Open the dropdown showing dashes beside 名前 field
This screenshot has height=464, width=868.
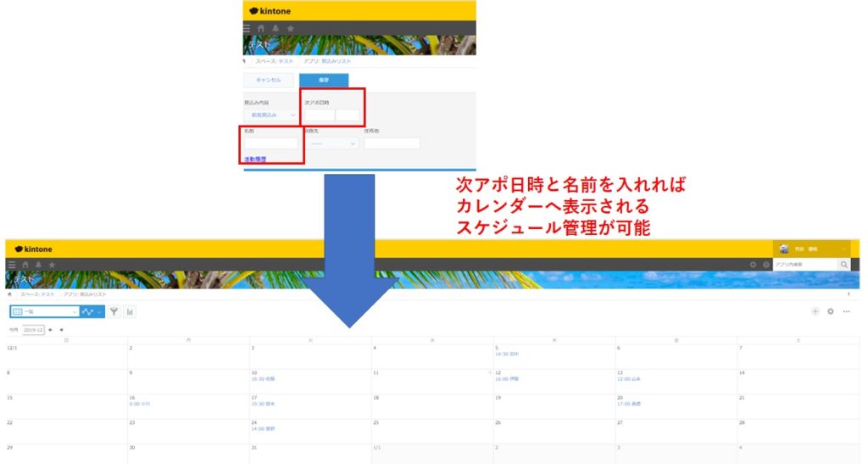pos(331,143)
